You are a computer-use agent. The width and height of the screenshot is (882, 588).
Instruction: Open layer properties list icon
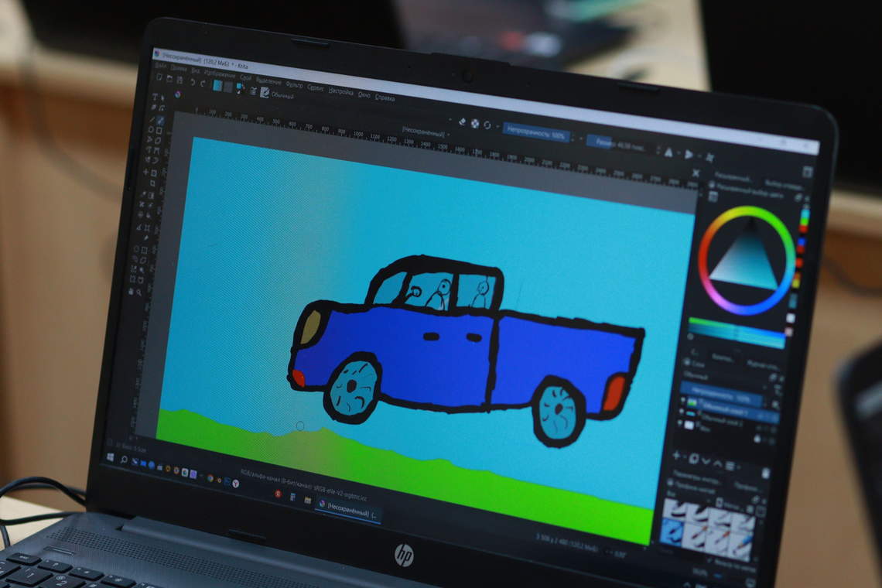pos(730,465)
